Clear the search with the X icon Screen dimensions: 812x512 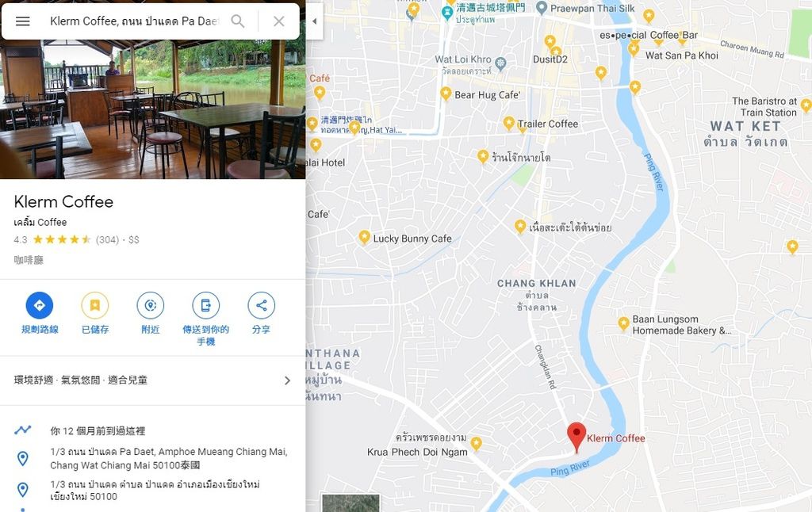[x=278, y=21]
